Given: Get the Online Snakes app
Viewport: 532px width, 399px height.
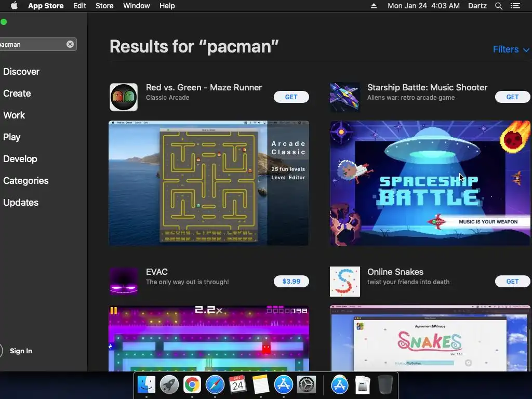Looking at the screenshot, I should (512, 281).
